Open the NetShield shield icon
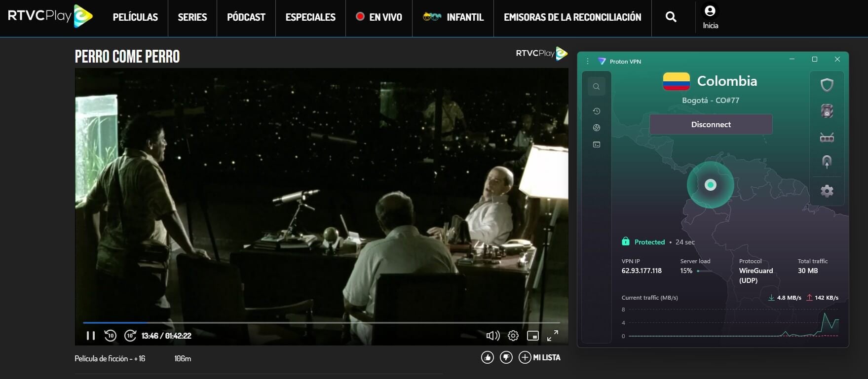 point(827,85)
